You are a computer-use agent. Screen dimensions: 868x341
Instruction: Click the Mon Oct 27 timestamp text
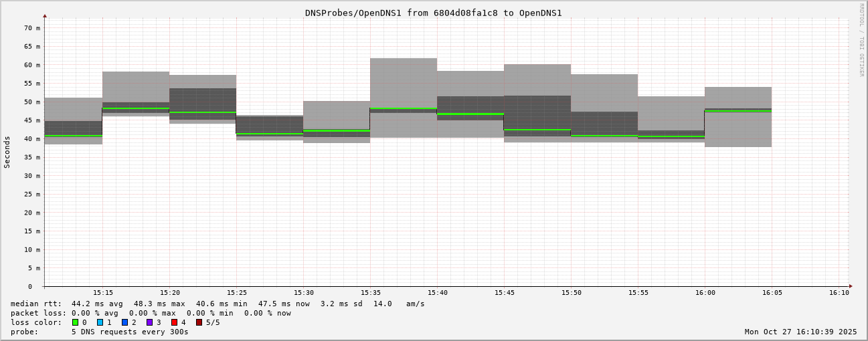coord(800,332)
